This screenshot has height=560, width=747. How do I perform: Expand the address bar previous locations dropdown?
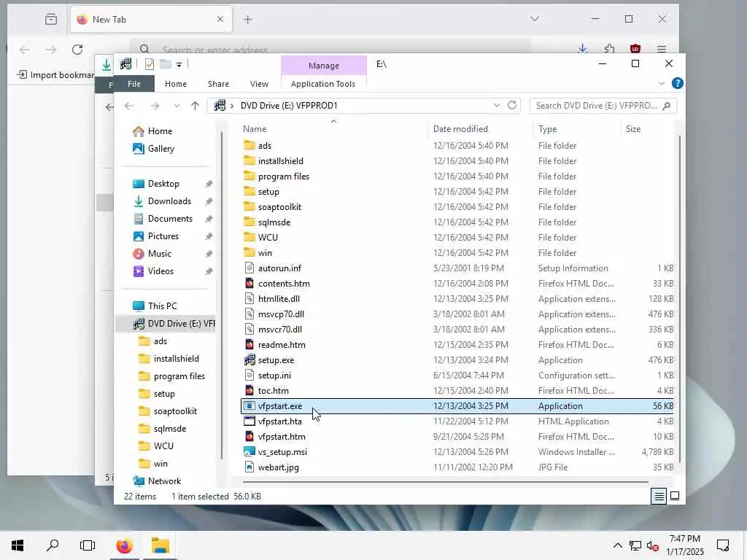click(x=496, y=105)
